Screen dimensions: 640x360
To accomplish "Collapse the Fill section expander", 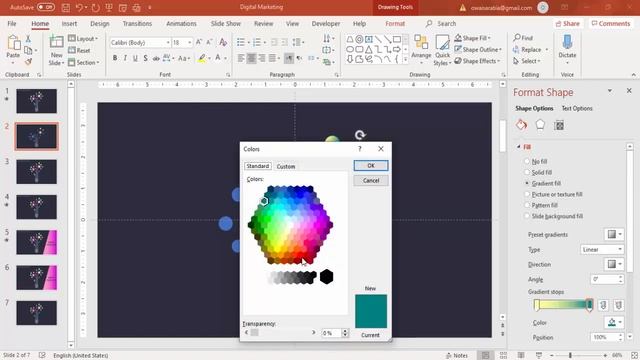I will tap(519, 147).
